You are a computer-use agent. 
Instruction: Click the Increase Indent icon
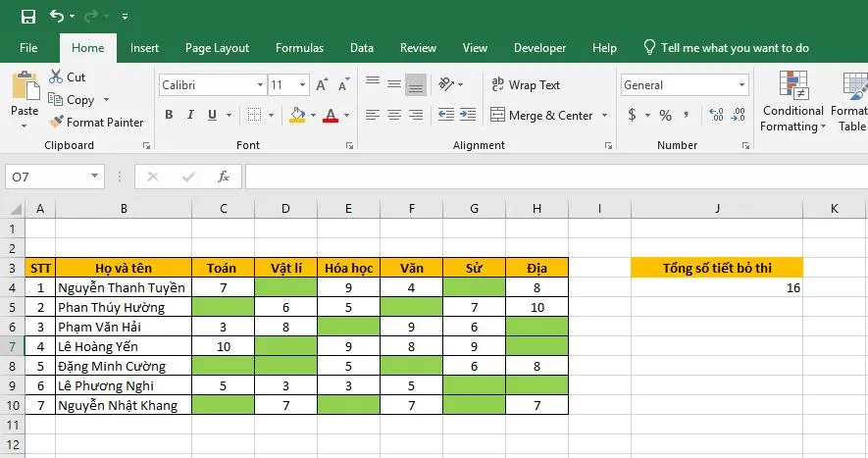pos(468,115)
